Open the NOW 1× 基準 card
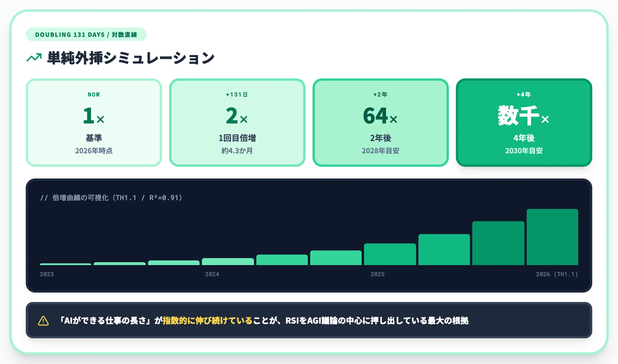 (94, 123)
